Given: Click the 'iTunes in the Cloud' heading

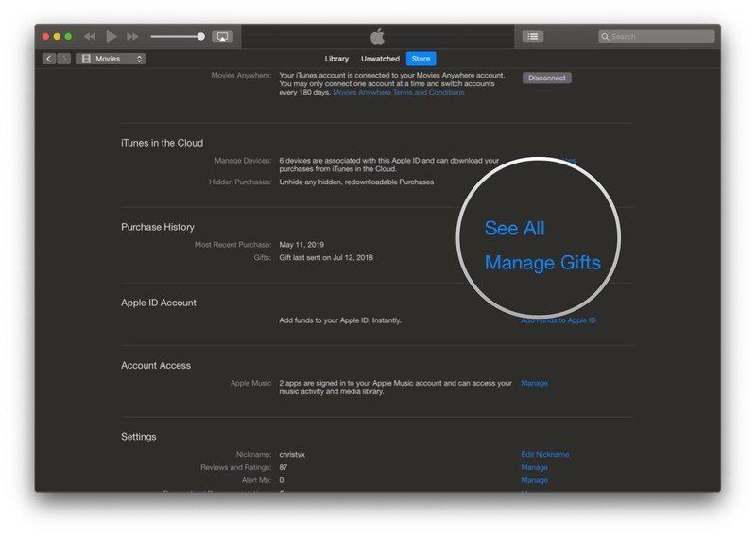Looking at the screenshot, I should click(x=162, y=143).
